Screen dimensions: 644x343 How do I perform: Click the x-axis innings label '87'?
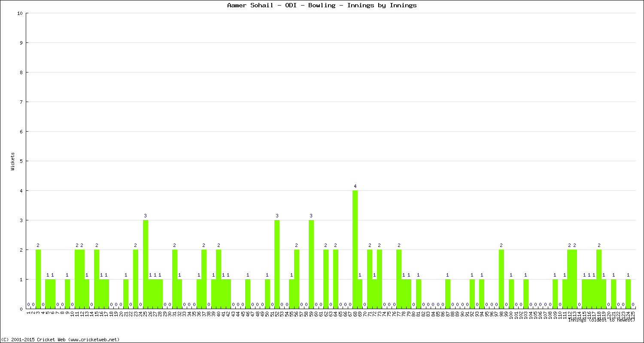pos(448,314)
